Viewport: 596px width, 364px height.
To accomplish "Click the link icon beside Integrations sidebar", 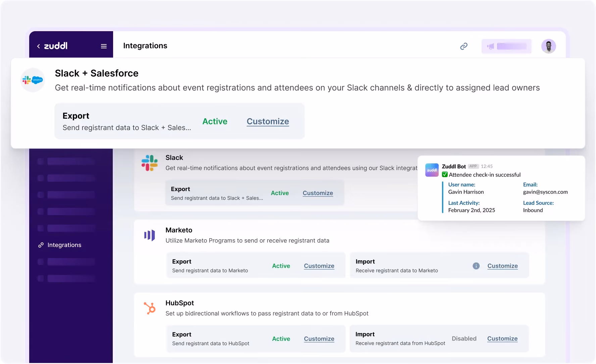I will tap(41, 245).
